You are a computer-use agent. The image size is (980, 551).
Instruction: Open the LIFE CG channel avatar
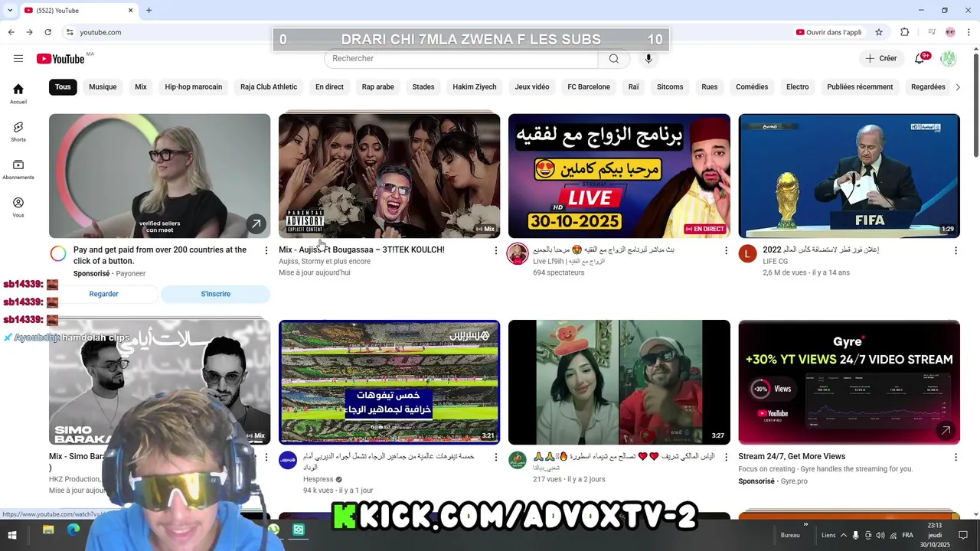[747, 254]
